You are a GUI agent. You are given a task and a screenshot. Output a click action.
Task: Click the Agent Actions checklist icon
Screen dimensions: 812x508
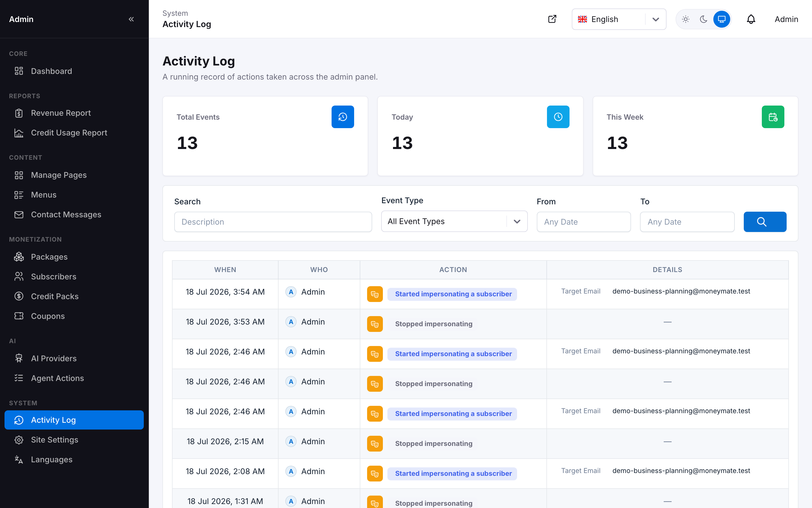tap(19, 378)
